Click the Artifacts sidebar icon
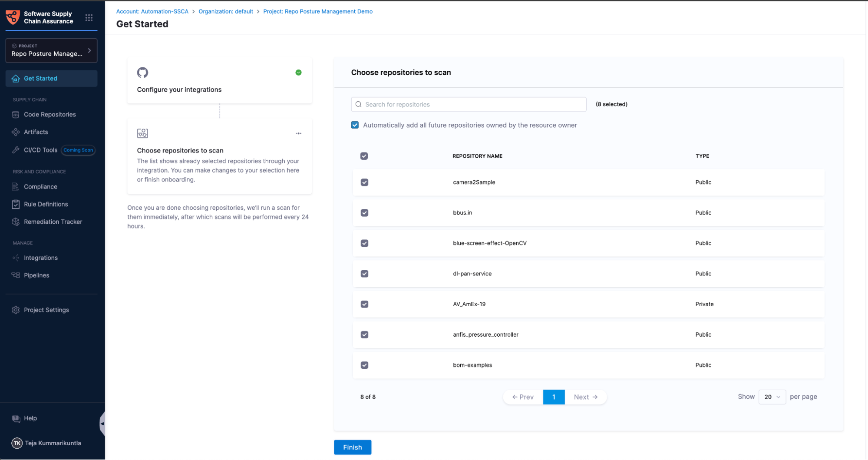Image resolution: width=868 pixels, height=460 pixels. (16, 132)
